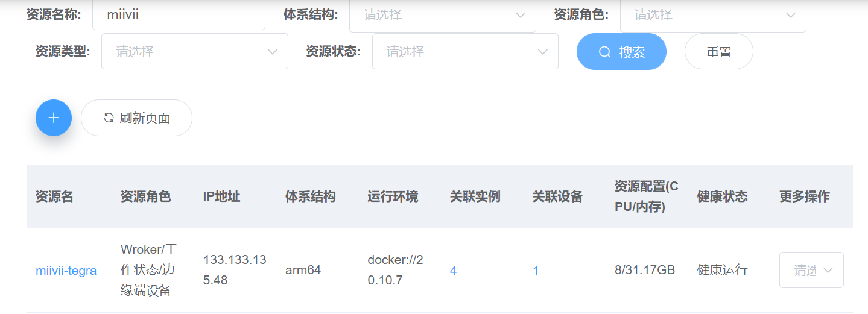
Task: Click the 133.133.135.48 IP address cell
Action: (x=235, y=270)
